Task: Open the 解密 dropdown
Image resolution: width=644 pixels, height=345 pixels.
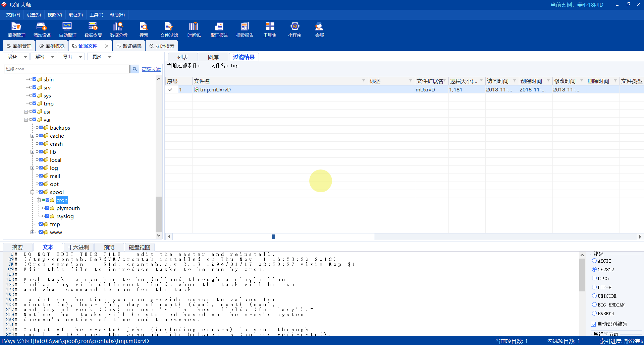Action: click(44, 57)
